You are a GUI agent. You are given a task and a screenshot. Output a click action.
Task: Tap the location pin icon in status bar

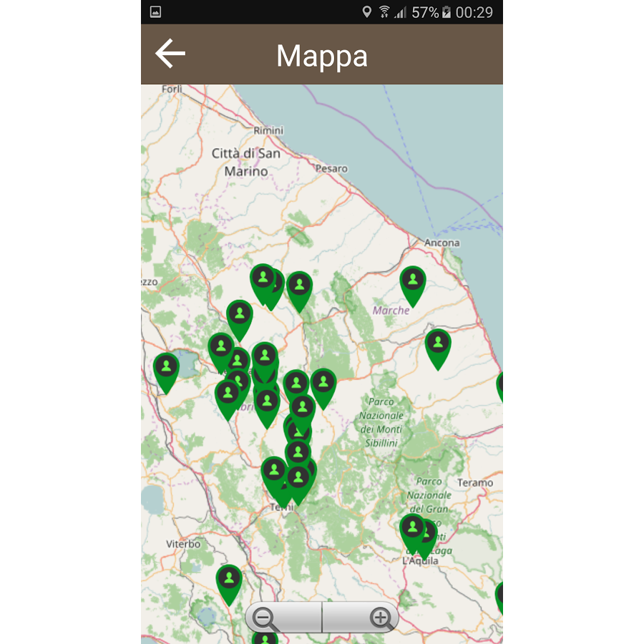pyautogui.click(x=367, y=12)
